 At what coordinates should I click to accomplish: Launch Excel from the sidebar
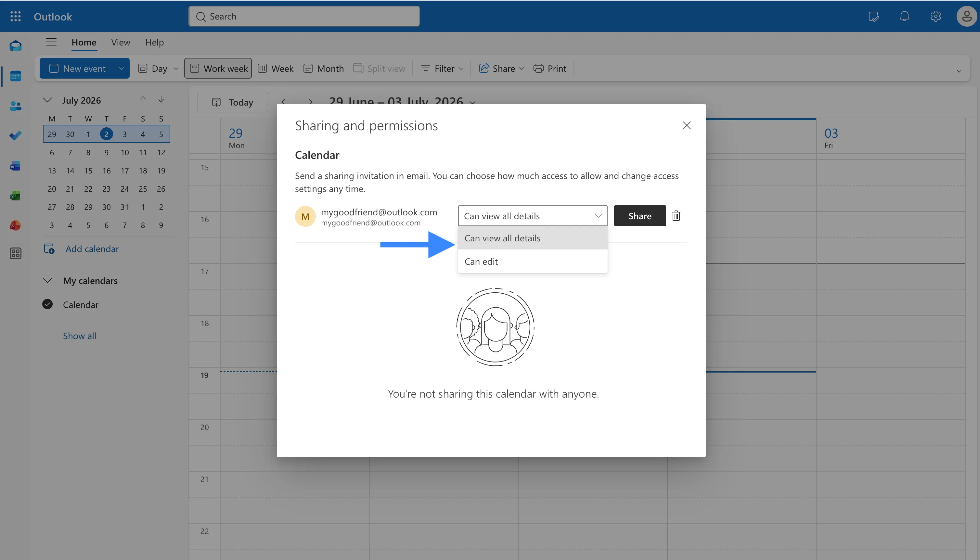point(15,196)
